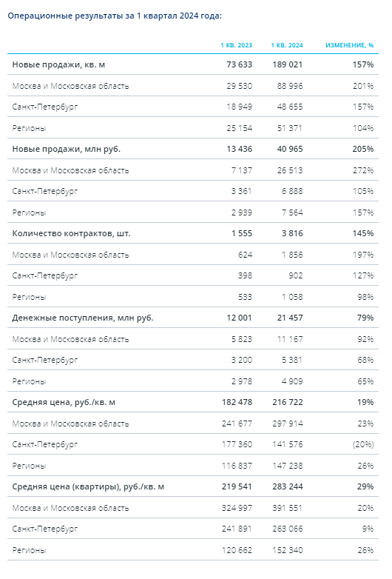This screenshot has width=392, height=579.
Task: Click the value 3 816 contracts count
Action: (292, 233)
